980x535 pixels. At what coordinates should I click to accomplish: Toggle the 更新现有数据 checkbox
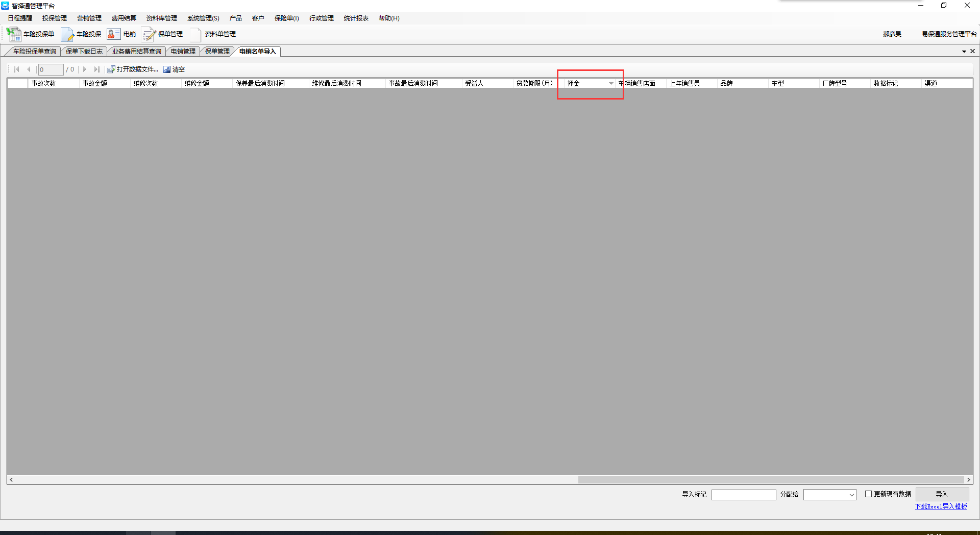coord(868,494)
